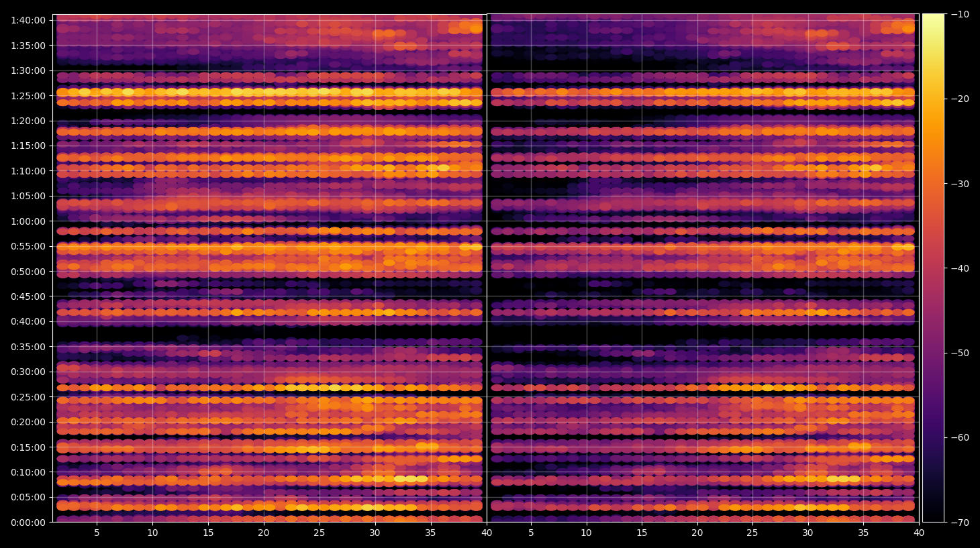Click the 1:40:00 time axis label
980x548 pixels.
[28, 20]
